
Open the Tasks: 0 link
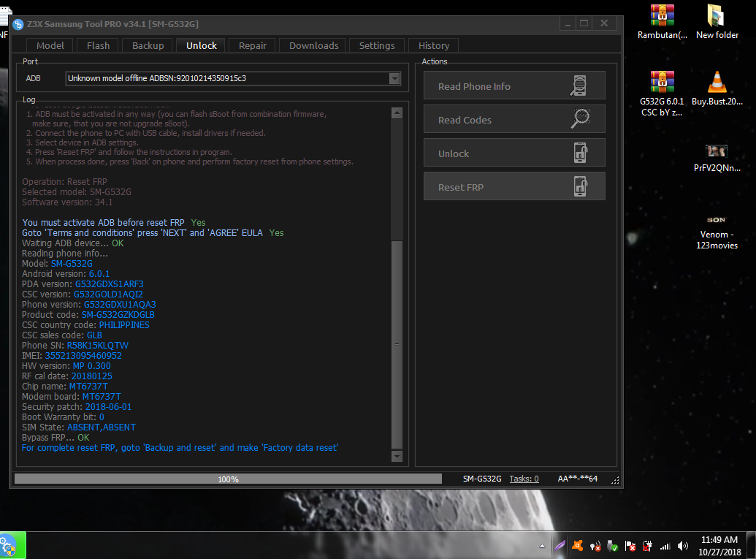(524, 479)
